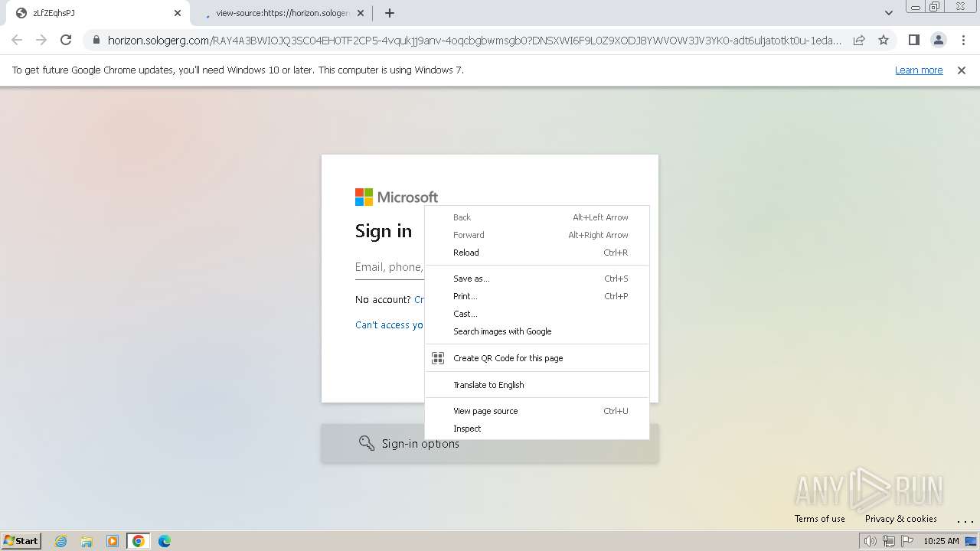This screenshot has height=551, width=980.
Task: Open the Windows Start button
Action: [21, 540]
